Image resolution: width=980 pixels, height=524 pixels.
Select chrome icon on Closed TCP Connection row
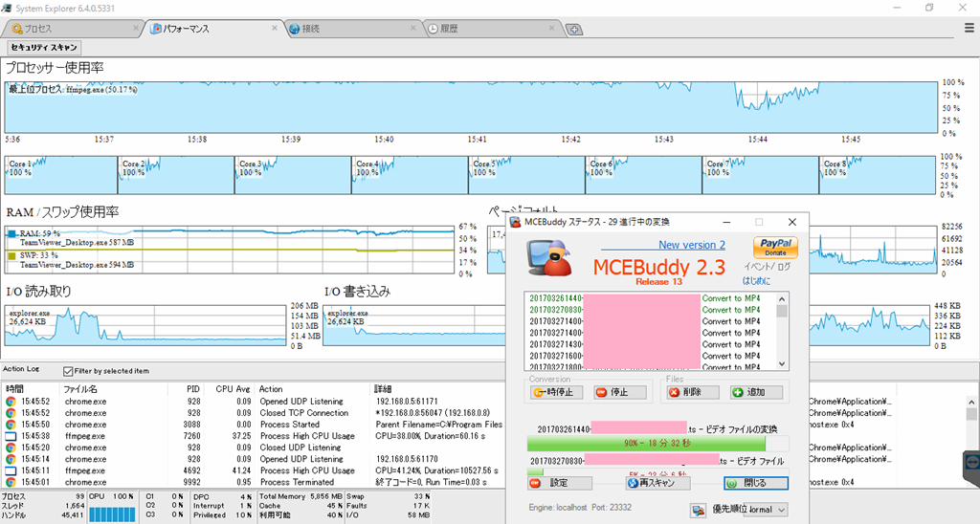tap(11, 413)
